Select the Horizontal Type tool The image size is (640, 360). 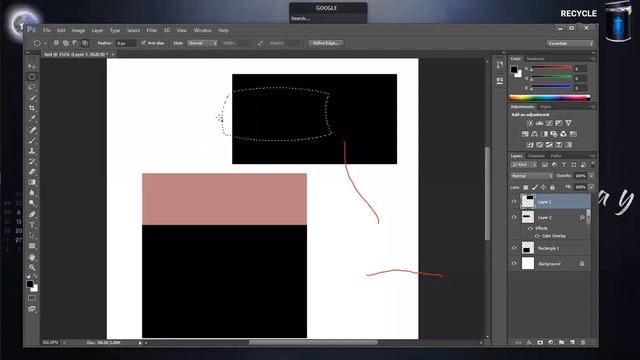pyautogui.click(x=32, y=224)
